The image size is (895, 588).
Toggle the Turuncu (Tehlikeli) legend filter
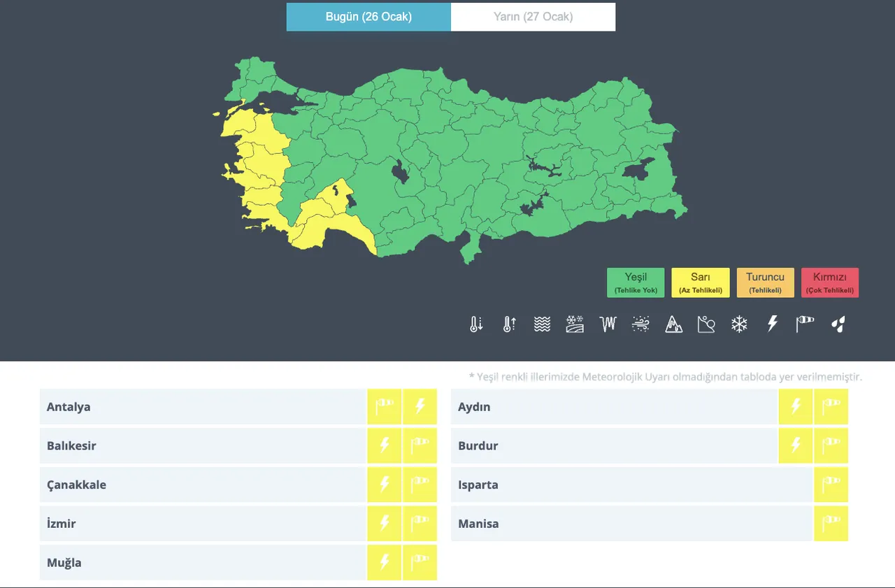(x=765, y=282)
